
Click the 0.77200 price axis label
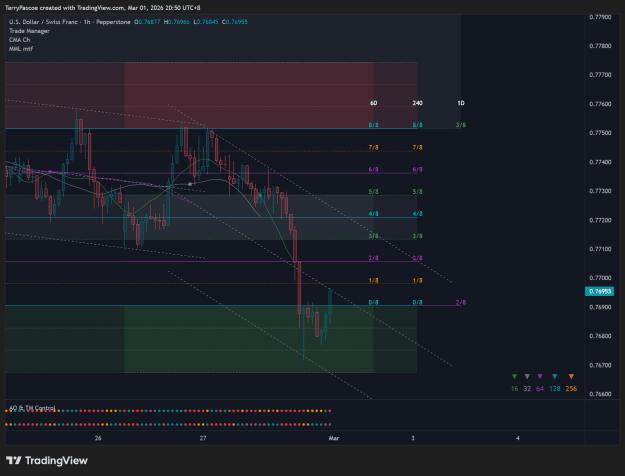[x=600, y=220]
